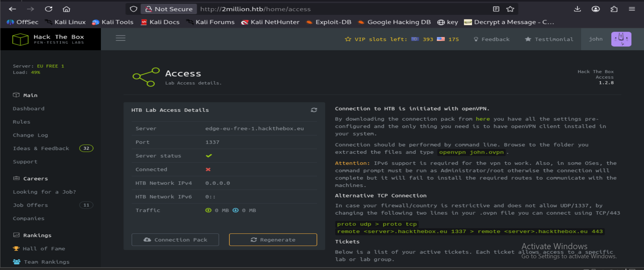644x270 pixels.
Task: Open the Google Hacking DB bookmark
Action: (394, 22)
